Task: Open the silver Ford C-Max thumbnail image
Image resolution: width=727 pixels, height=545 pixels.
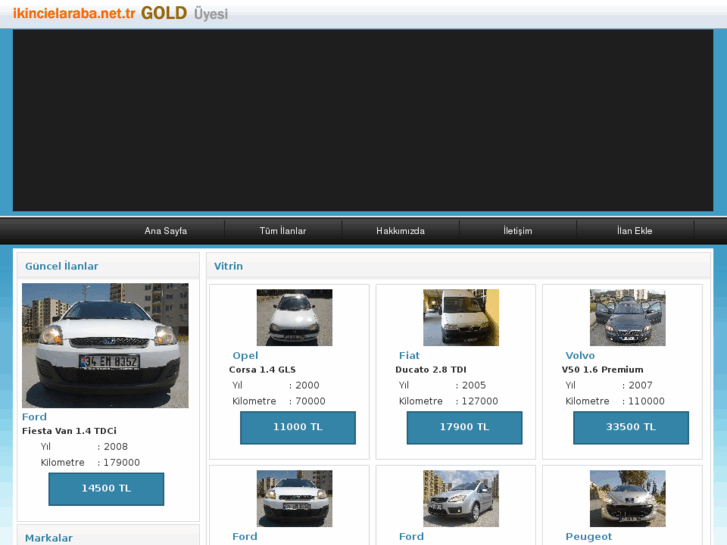Action: (461, 498)
